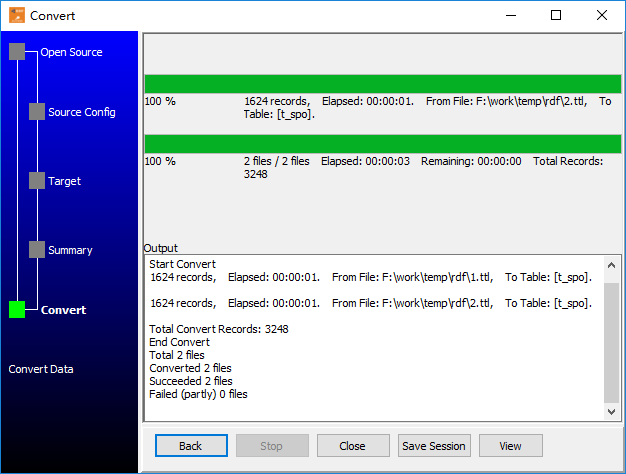Click the '2 files / 2 files' status text
This screenshot has height=474, width=626.
click(277, 161)
